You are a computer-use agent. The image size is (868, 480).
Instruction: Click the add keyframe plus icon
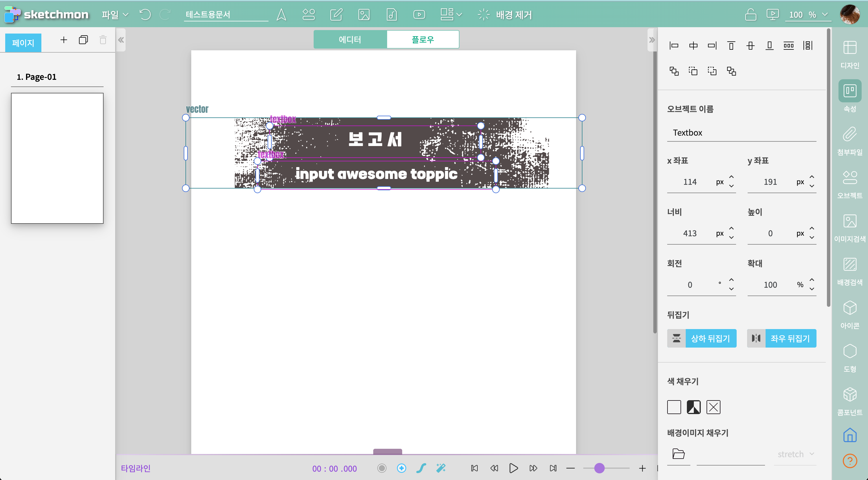401,468
